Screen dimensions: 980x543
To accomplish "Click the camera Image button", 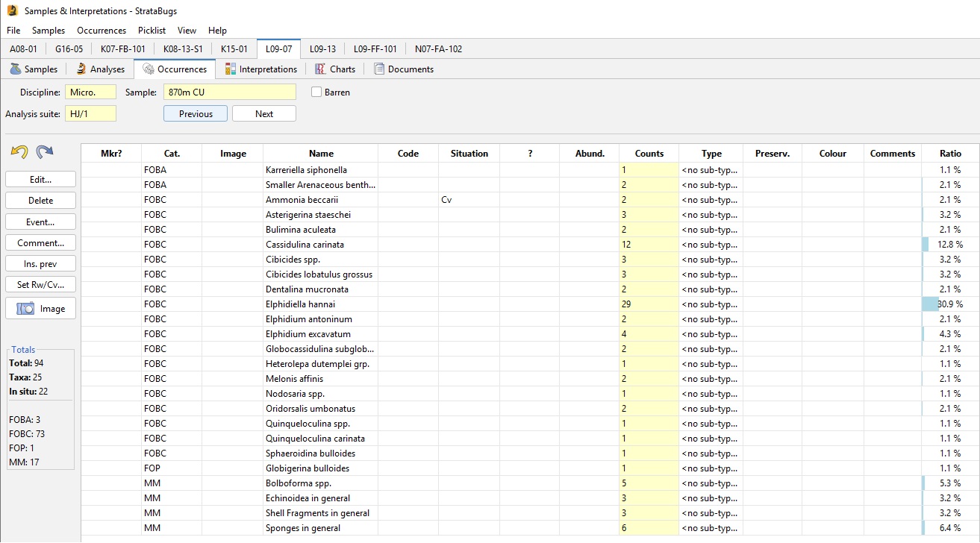I will (41, 309).
